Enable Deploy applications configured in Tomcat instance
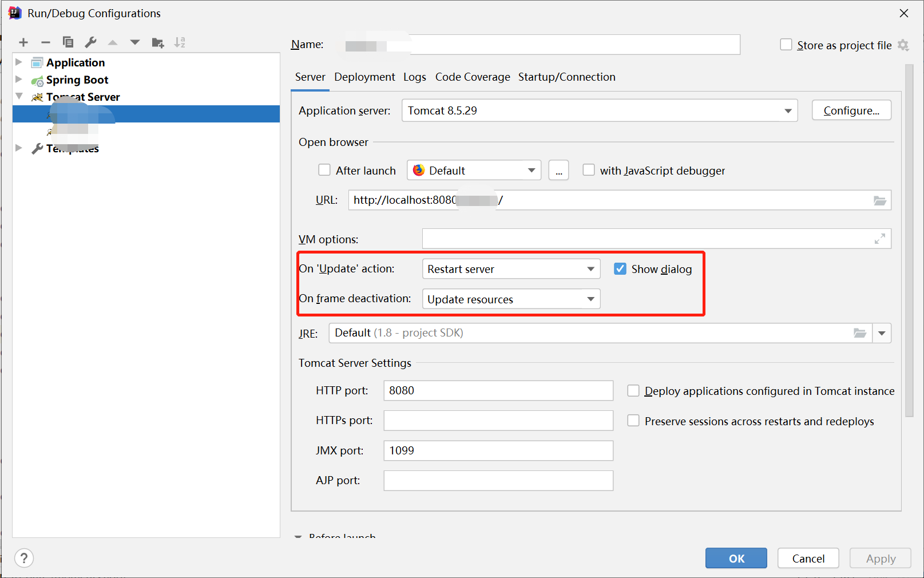The height and width of the screenshot is (578, 924). click(633, 390)
